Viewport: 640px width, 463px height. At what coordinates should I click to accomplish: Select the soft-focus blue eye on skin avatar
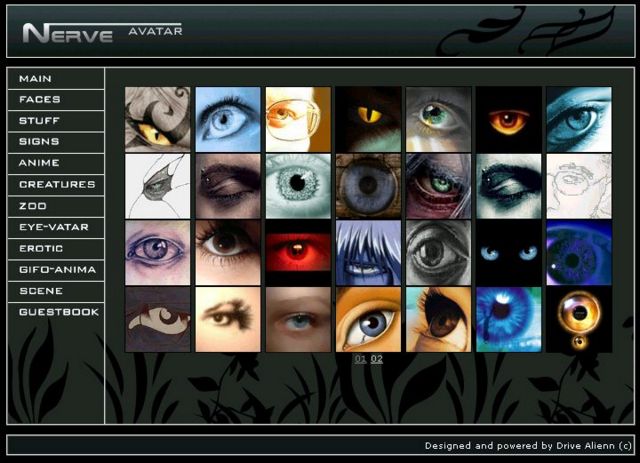click(x=298, y=319)
